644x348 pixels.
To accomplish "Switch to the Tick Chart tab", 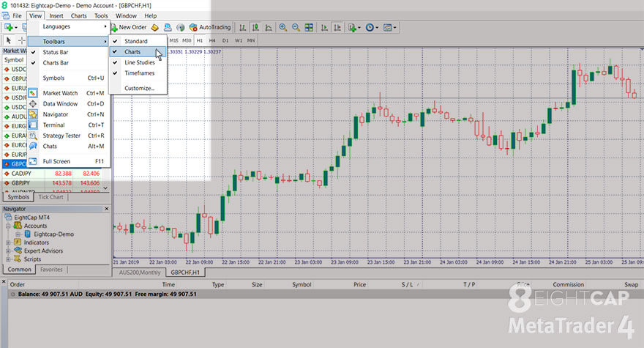I will point(51,197).
